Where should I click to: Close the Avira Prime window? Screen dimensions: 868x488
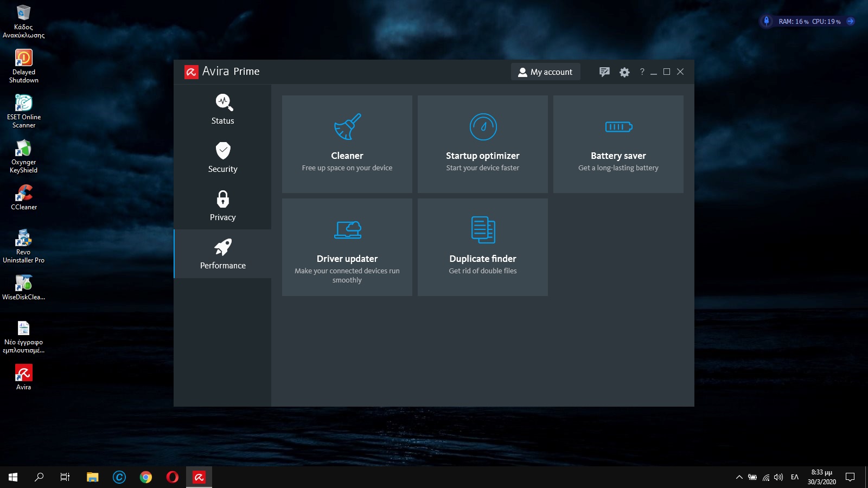pos(680,72)
